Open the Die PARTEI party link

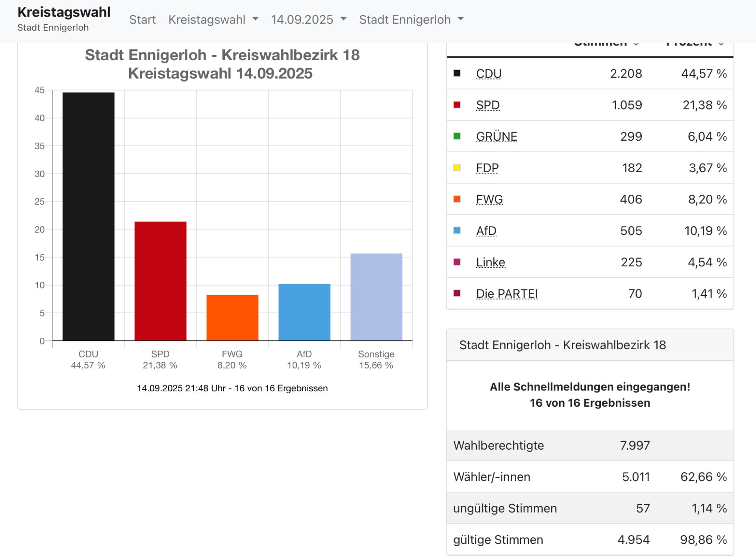pos(506,294)
